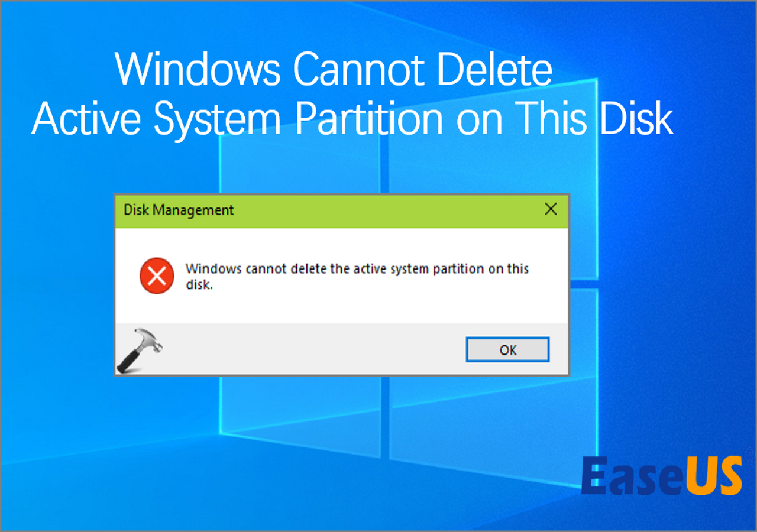Screen dimensions: 757x532
Task: Click the OK button in the dialog
Action: pos(507,349)
